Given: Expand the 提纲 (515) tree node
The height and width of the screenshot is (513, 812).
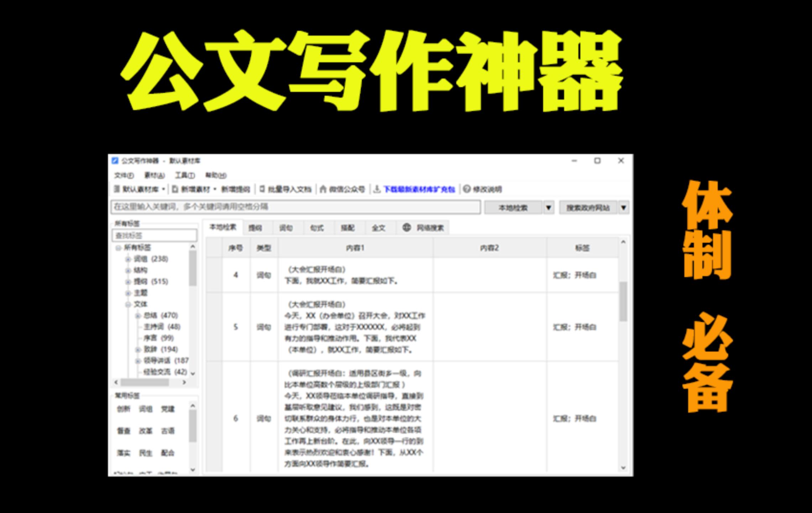Looking at the screenshot, I should pos(128,282).
